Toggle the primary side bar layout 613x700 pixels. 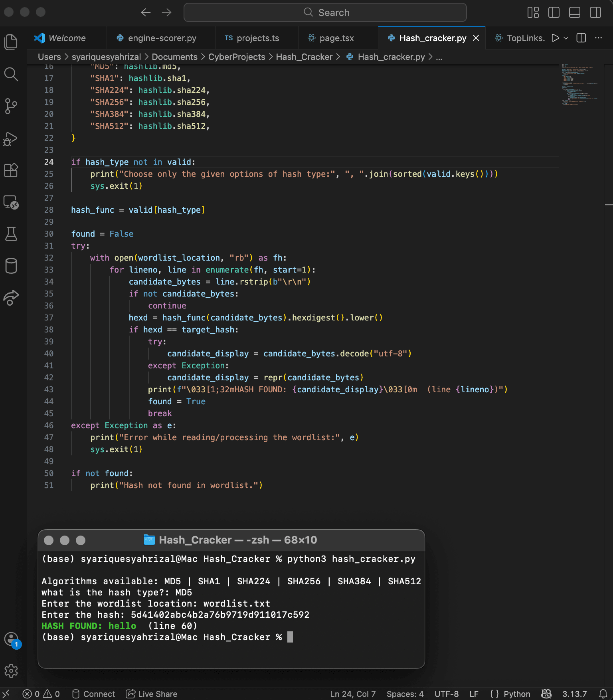coord(554,12)
